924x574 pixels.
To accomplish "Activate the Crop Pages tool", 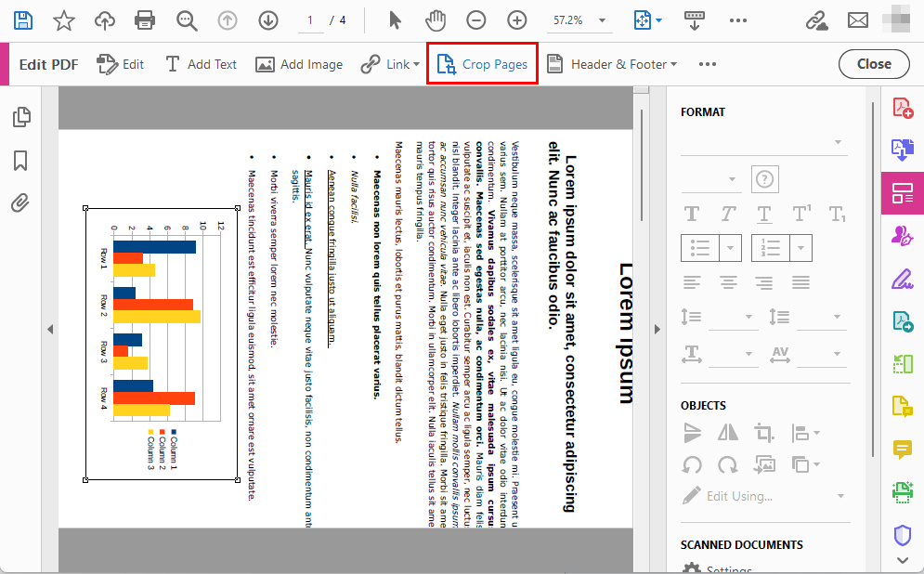I will 482,64.
